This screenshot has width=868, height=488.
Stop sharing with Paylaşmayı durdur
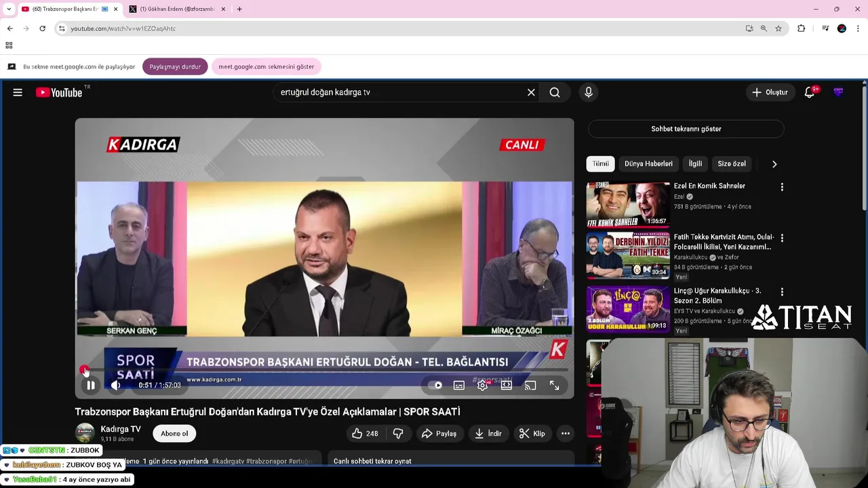pyautogui.click(x=175, y=66)
